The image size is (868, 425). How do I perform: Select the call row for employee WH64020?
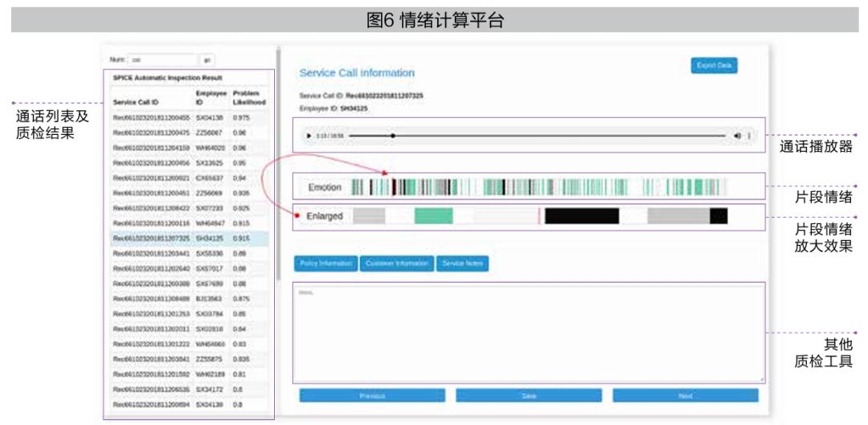coord(190,149)
